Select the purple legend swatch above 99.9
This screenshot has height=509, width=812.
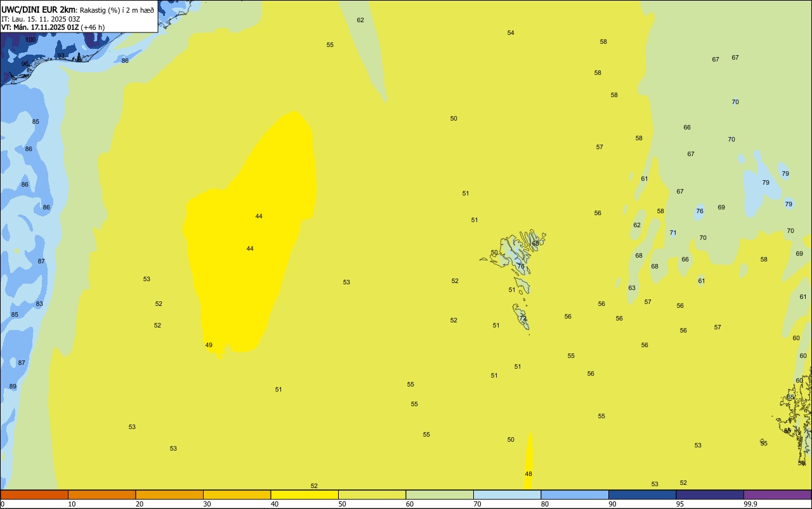pyautogui.click(x=777, y=494)
